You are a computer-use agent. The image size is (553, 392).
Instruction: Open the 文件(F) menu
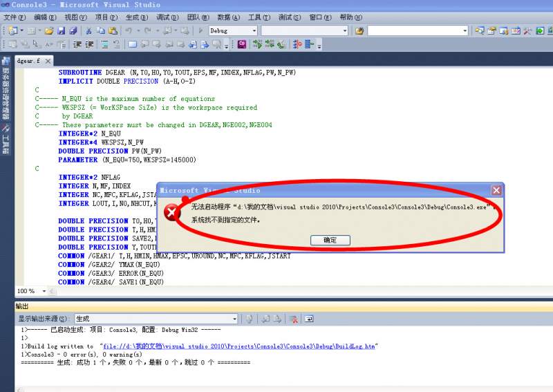tap(15, 17)
